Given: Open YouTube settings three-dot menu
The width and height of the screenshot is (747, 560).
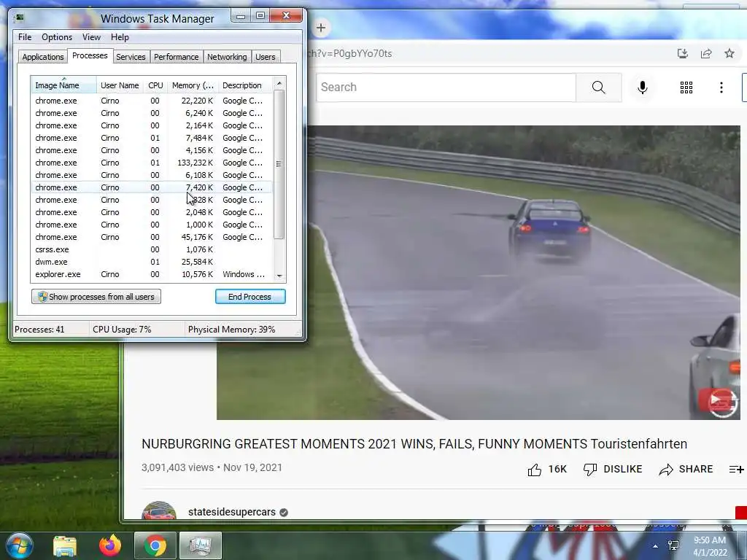Looking at the screenshot, I should coord(721,87).
